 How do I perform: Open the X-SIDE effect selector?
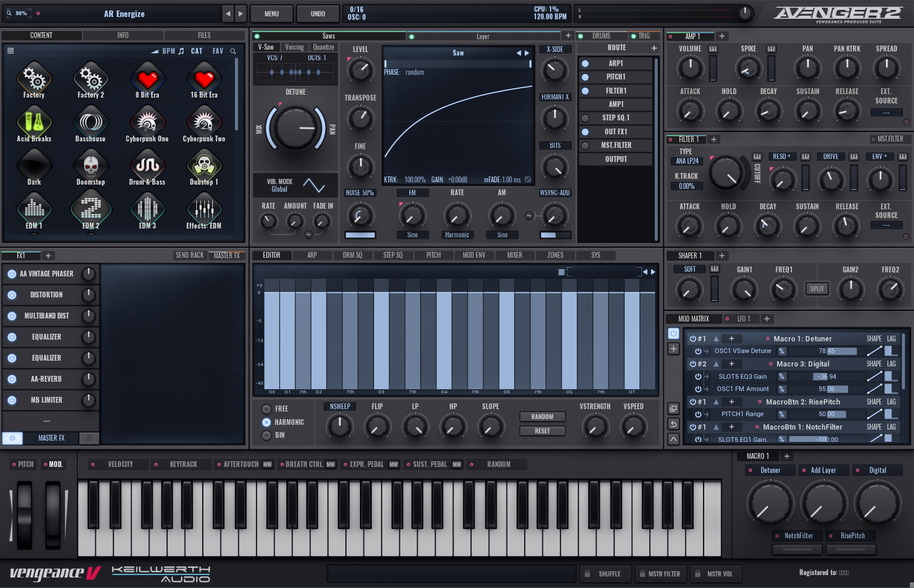[555, 49]
